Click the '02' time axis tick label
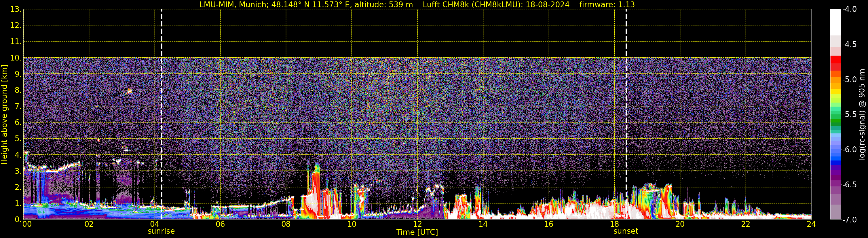This screenshot has width=868, height=238. pyautogui.click(x=89, y=224)
